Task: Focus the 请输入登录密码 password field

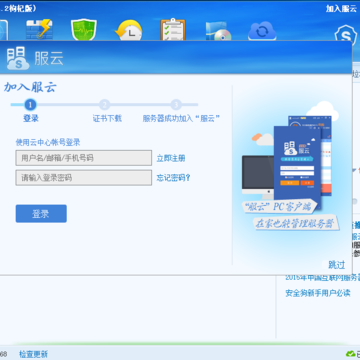Action: [84, 178]
